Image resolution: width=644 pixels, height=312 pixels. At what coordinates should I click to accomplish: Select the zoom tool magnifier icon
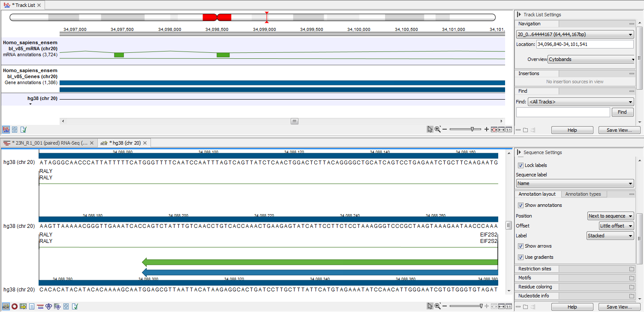[x=437, y=129]
